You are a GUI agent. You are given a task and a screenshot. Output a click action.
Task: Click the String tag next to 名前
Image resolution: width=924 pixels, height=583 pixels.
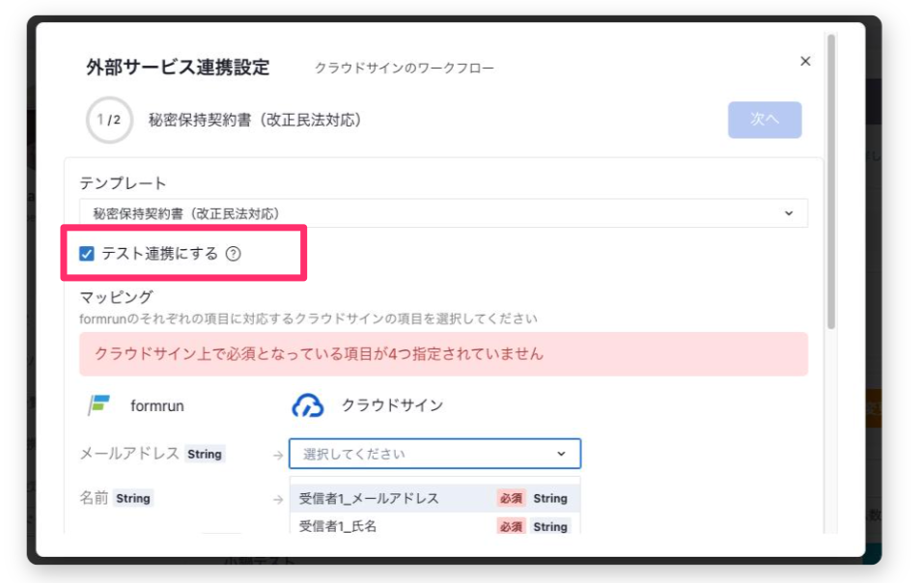[x=133, y=498]
